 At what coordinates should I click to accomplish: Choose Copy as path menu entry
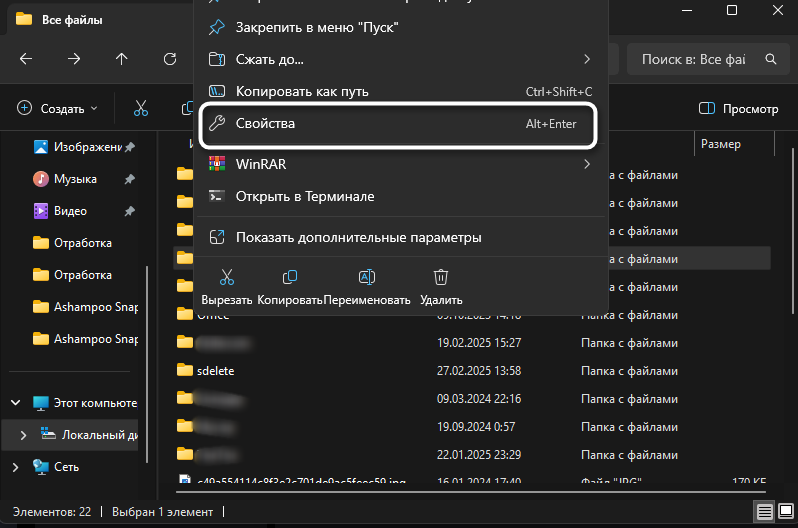point(400,91)
